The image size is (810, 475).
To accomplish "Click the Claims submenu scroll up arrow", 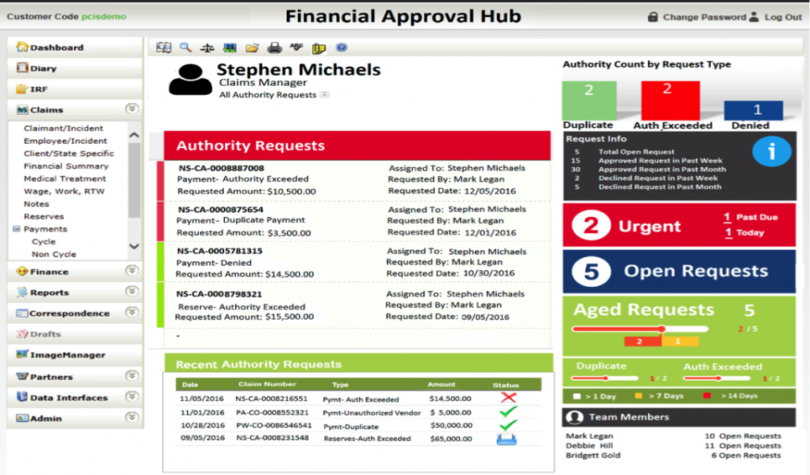I will 134,135.
